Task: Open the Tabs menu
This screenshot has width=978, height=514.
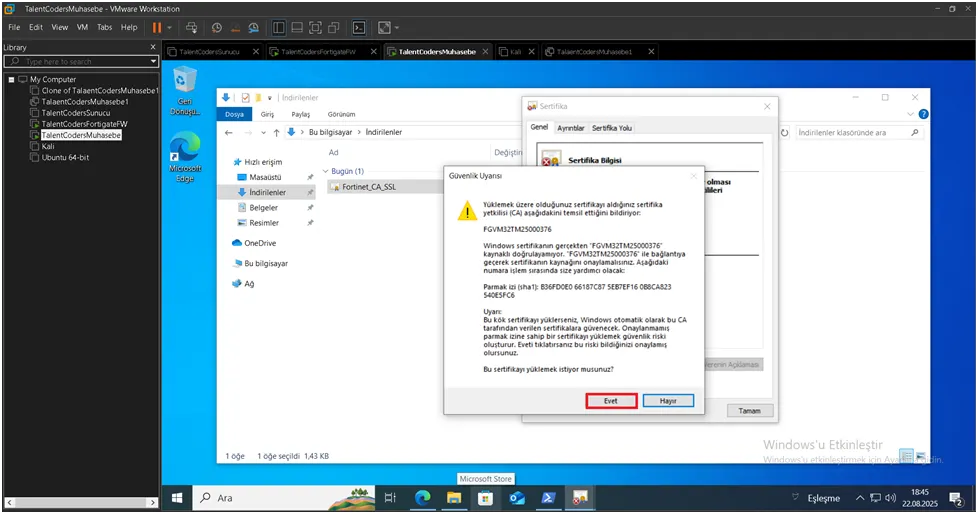Action: click(x=105, y=27)
